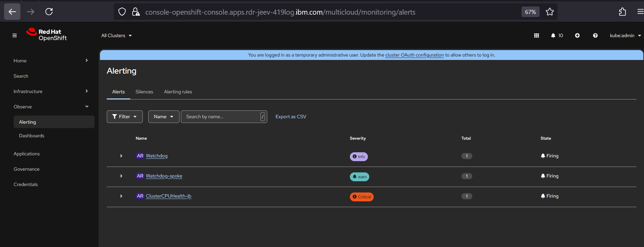Viewport: 644px width, 247px height.
Task: Click the browser reload icon
Action: pyautogui.click(x=49, y=12)
